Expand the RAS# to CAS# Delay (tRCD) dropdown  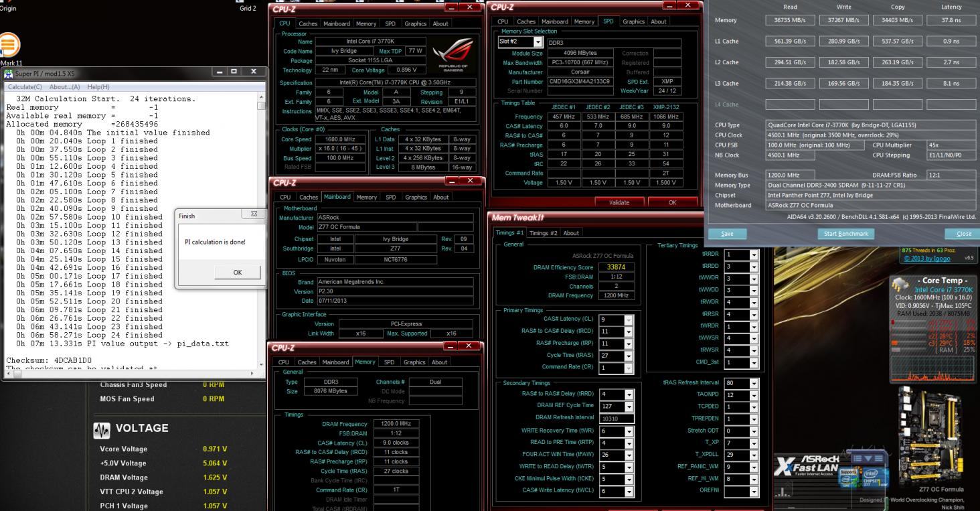628,331
